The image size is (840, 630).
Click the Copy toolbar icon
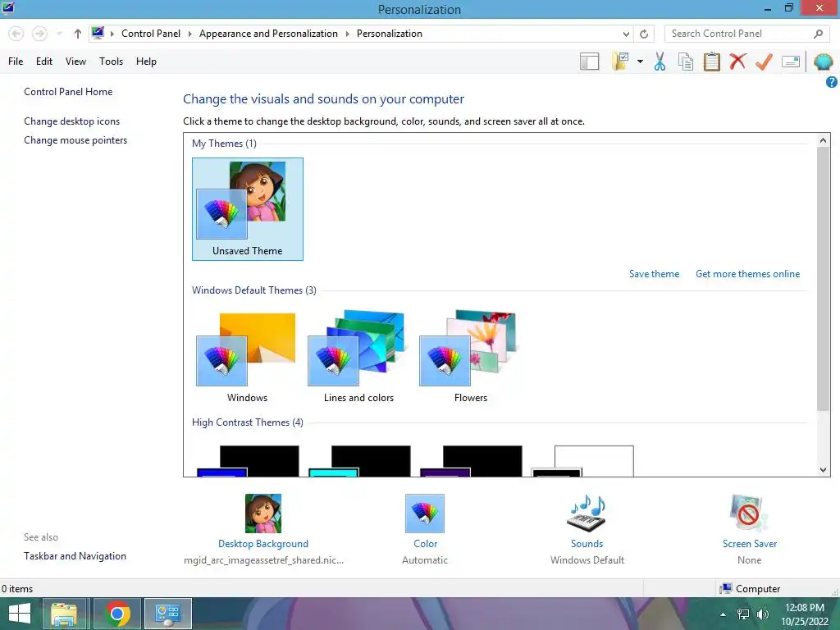click(686, 62)
